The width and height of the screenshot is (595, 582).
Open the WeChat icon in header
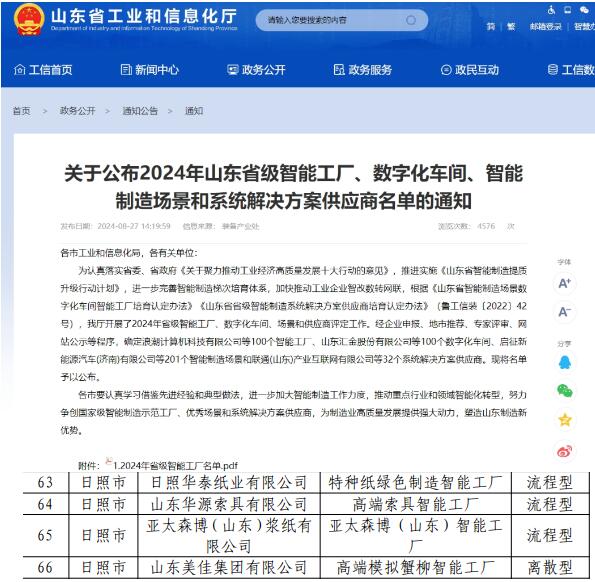(x=584, y=10)
